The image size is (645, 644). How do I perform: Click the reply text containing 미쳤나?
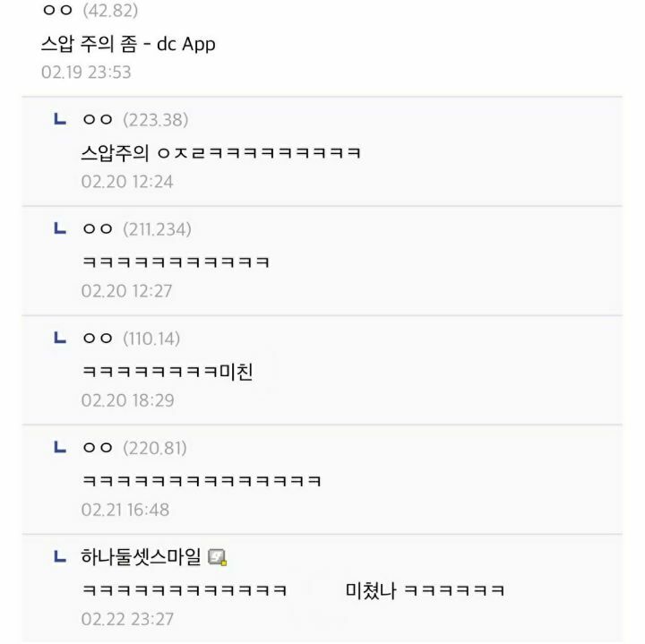tap(293, 590)
